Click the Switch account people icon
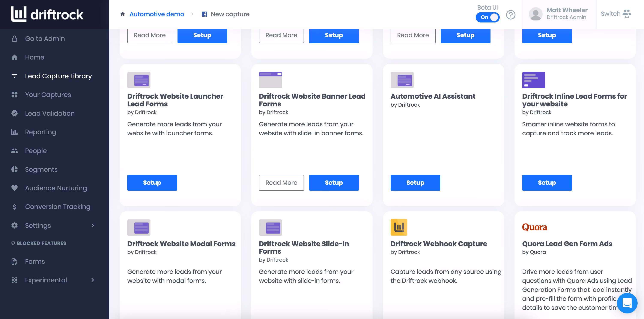The image size is (644, 319). [627, 14]
